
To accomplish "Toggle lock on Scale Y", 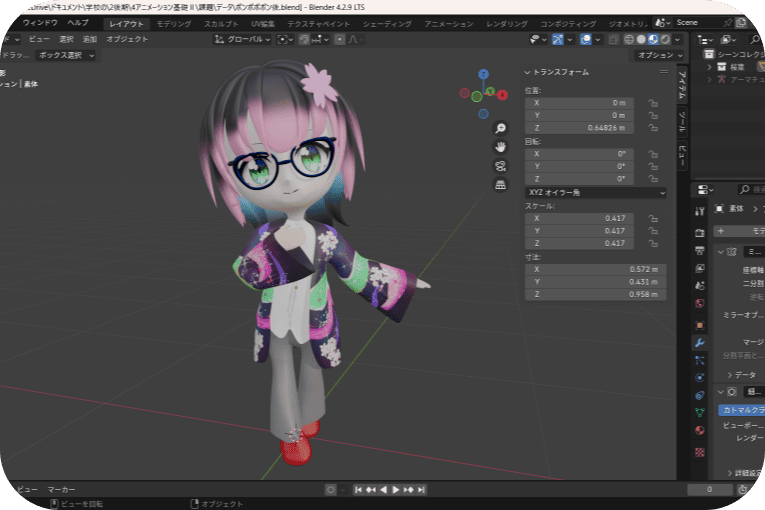I will pyautogui.click(x=651, y=230).
